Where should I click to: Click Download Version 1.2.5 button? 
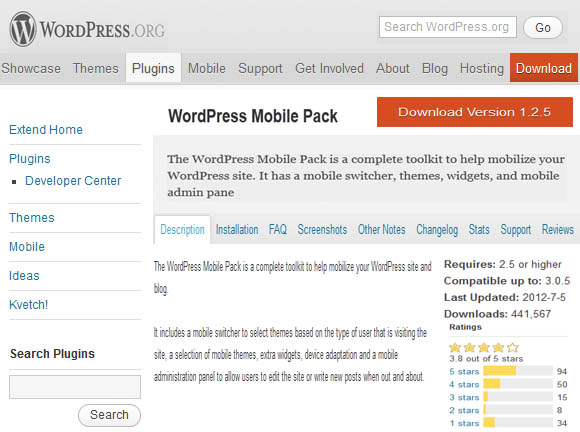(475, 112)
